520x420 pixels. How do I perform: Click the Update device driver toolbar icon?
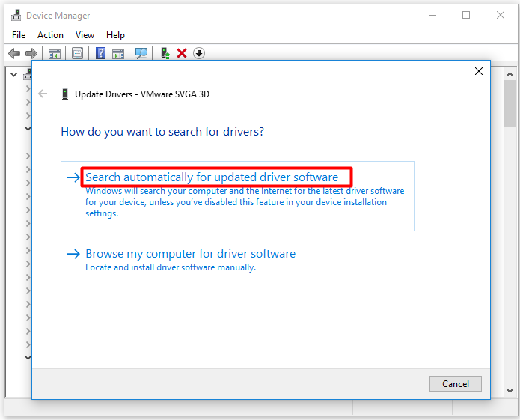pos(165,53)
